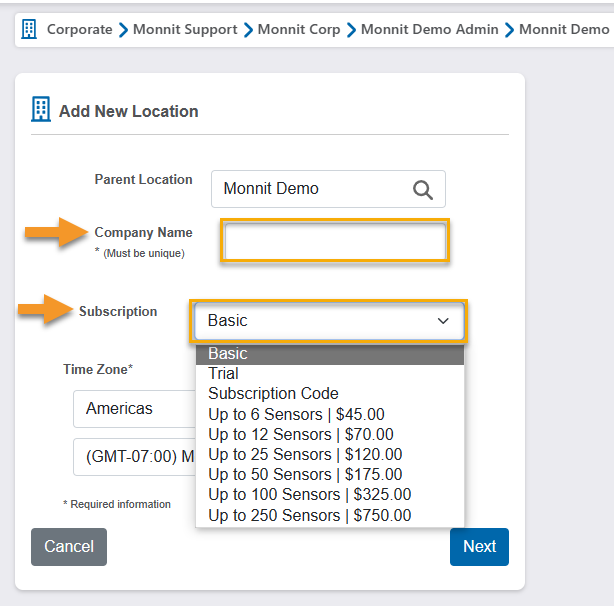Click the search magnifier in Parent Location
The width and height of the screenshot is (614, 606).
[x=423, y=190]
